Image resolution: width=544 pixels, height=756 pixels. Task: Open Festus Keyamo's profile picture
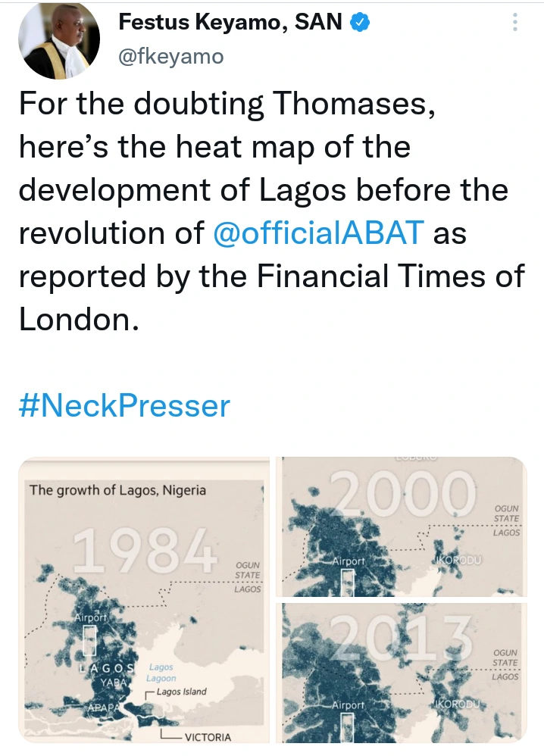59,41
